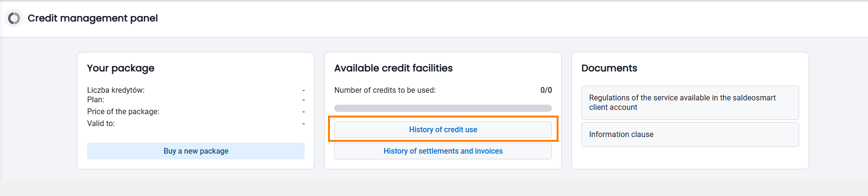The image size is (868, 196).
Task: Click the dash value next to Price of the package
Action: tap(303, 112)
